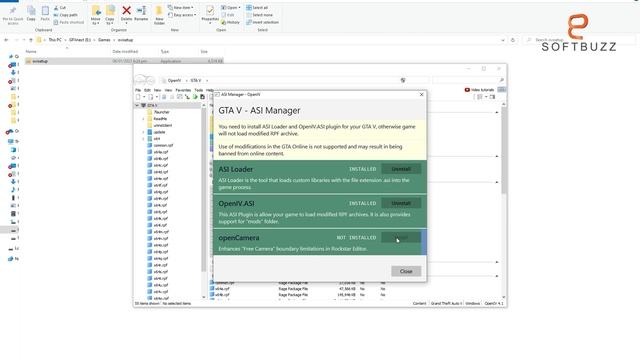The width and height of the screenshot is (640, 360).
Task: Select x64b.rpf in OpenIV tree
Action: point(161,158)
